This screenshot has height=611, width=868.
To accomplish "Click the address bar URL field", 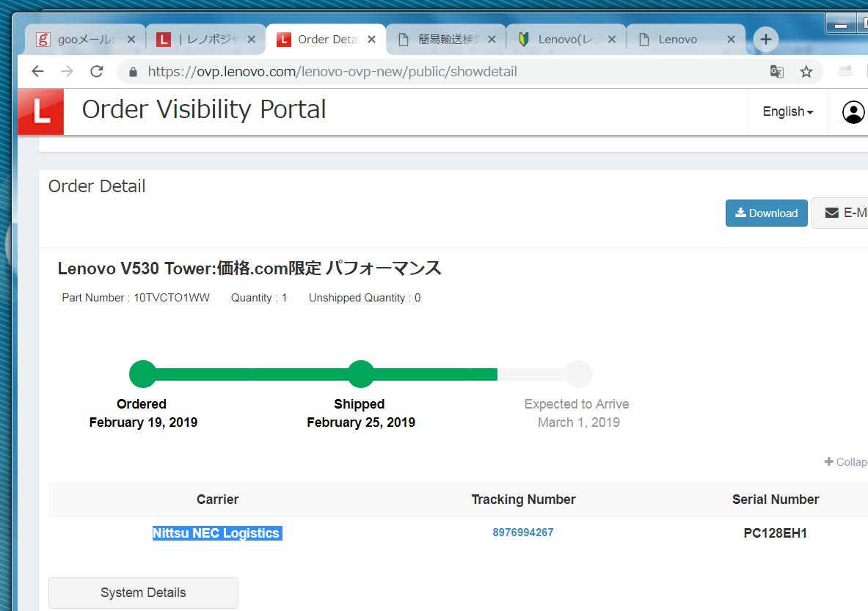I will click(x=440, y=71).
